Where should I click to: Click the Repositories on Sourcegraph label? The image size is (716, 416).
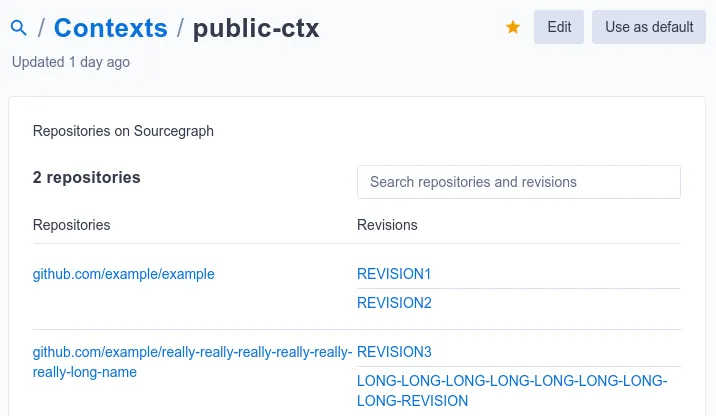(123, 131)
